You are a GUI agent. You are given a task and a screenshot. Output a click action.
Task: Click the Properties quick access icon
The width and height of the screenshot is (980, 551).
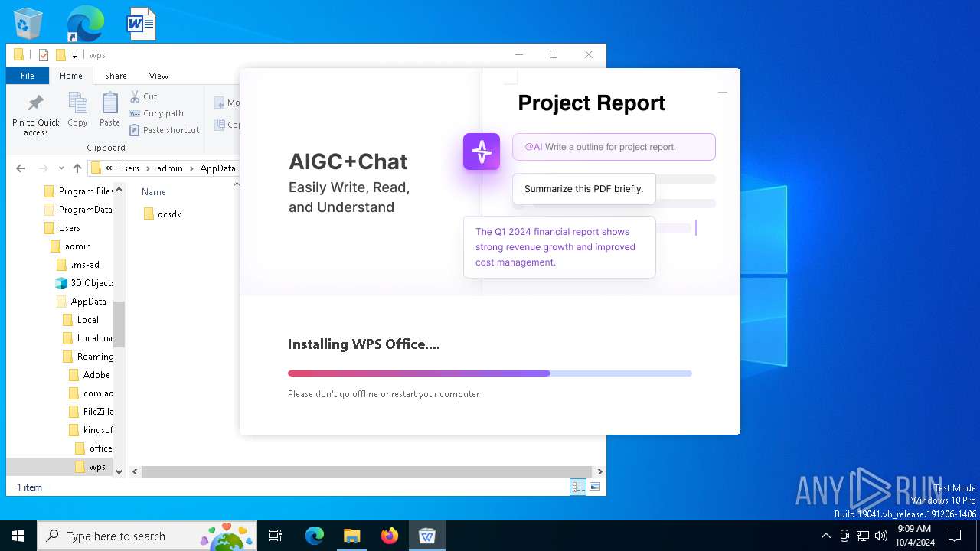click(44, 55)
